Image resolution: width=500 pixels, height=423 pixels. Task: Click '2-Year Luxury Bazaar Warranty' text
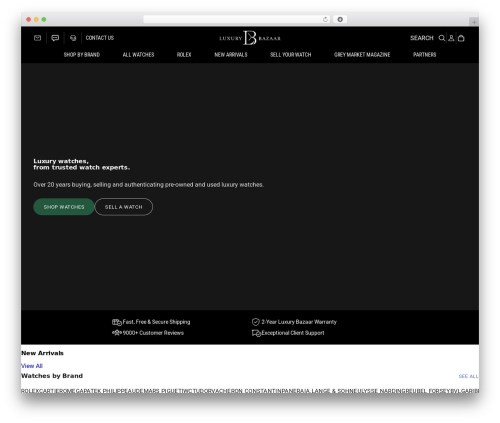click(299, 322)
